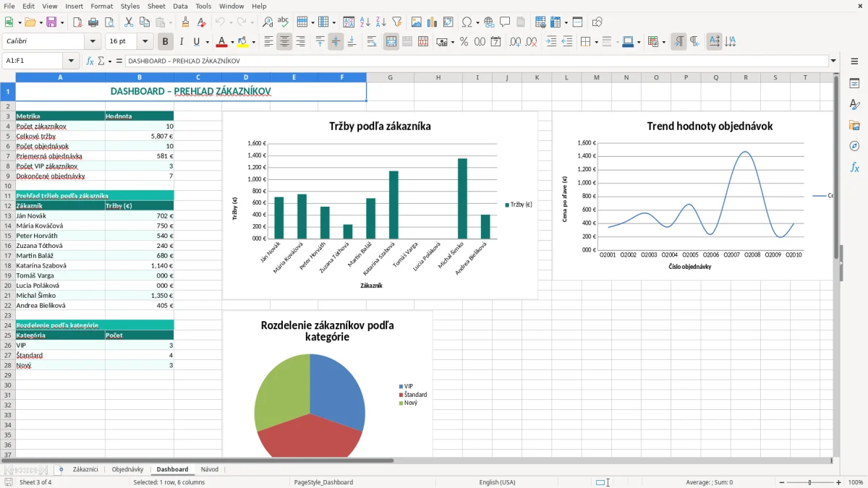Open the font size dropdown
868x488 pixels.
pyautogui.click(x=145, y=42)
